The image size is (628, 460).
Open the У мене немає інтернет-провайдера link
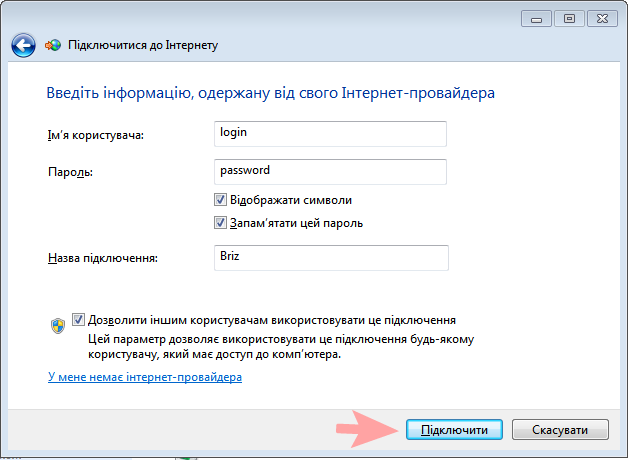(x=145, y=377)
